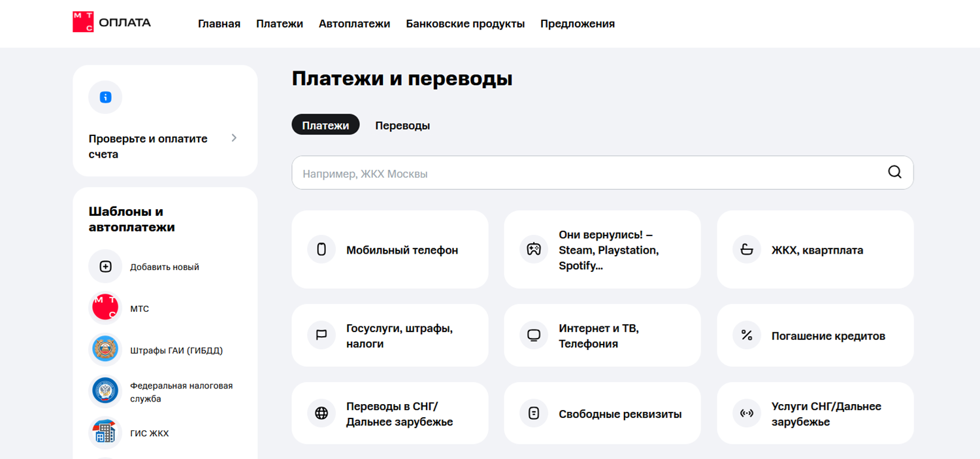Click the globe icon for Переводы в СНГ

(321, 413)
